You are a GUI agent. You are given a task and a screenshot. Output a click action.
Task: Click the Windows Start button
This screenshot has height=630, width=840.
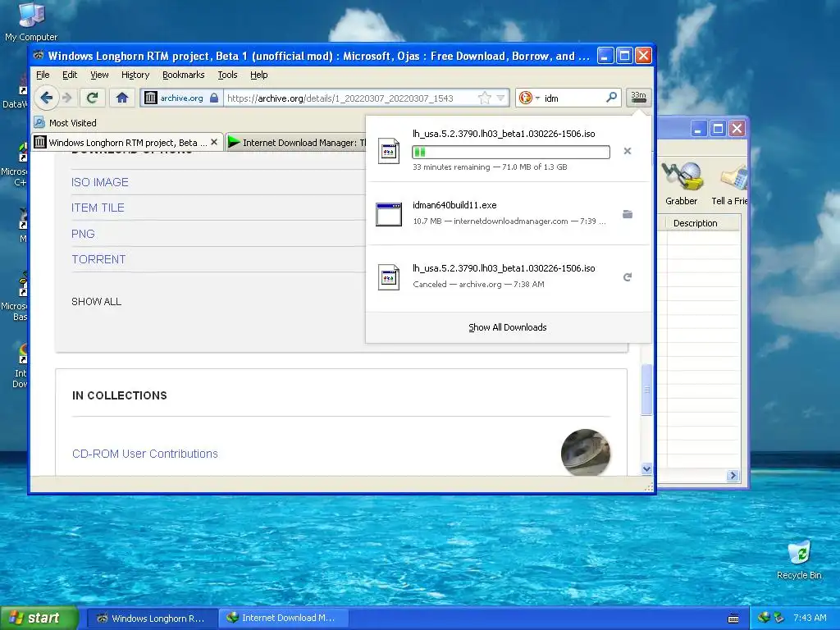39,619
